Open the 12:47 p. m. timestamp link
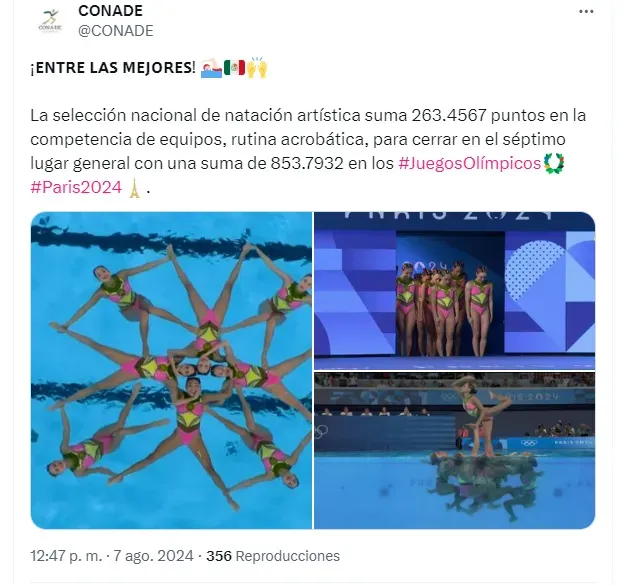This screenshot has height=585, width=622. (66, 556)
